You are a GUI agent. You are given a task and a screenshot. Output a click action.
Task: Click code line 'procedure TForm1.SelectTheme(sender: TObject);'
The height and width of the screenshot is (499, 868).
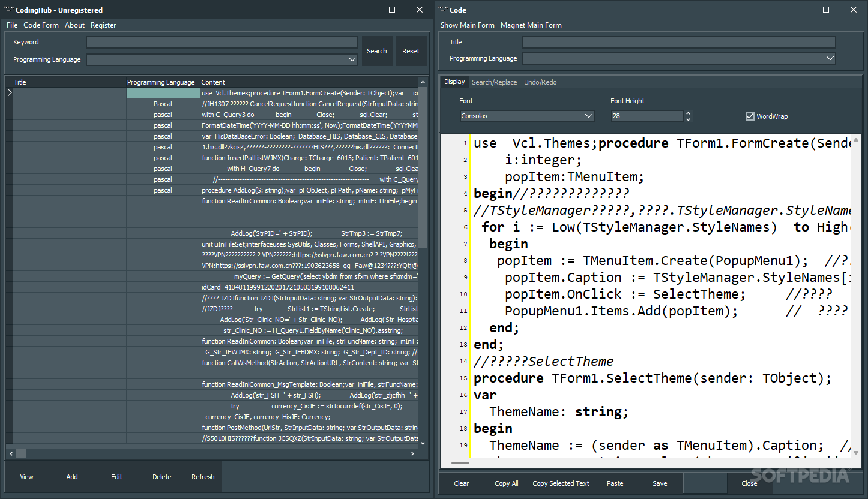[653, 378]
